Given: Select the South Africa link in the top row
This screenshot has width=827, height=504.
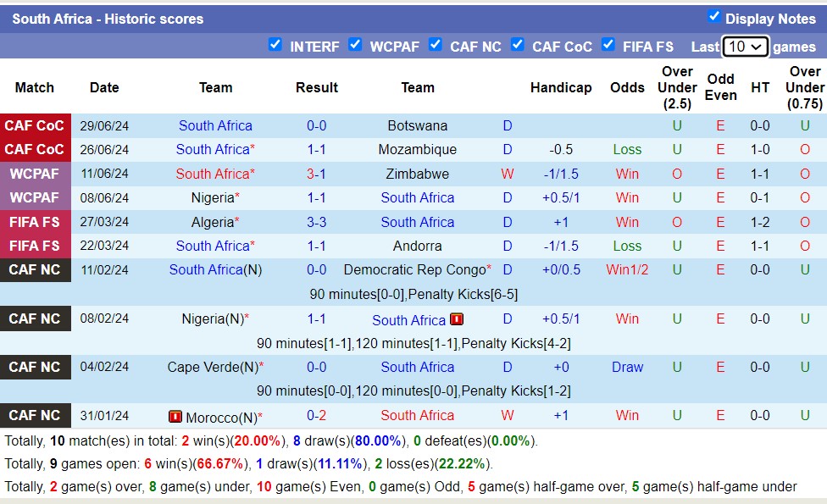Looking at the screenshot, I should 215,125.
